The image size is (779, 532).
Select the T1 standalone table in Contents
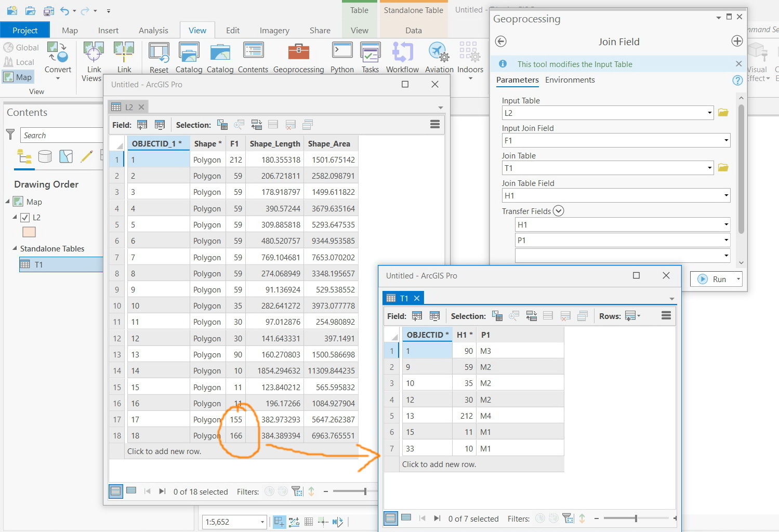pyautogui.click(x=61, y=264)
